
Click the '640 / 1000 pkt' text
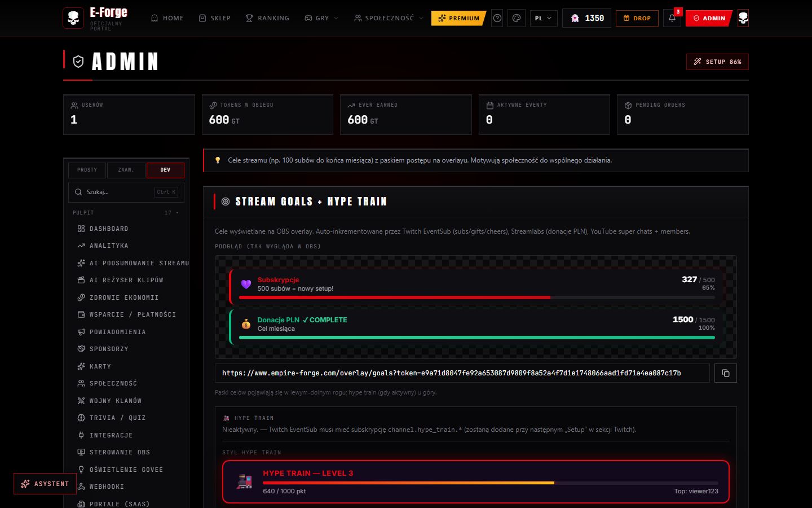tap(284, 491)
